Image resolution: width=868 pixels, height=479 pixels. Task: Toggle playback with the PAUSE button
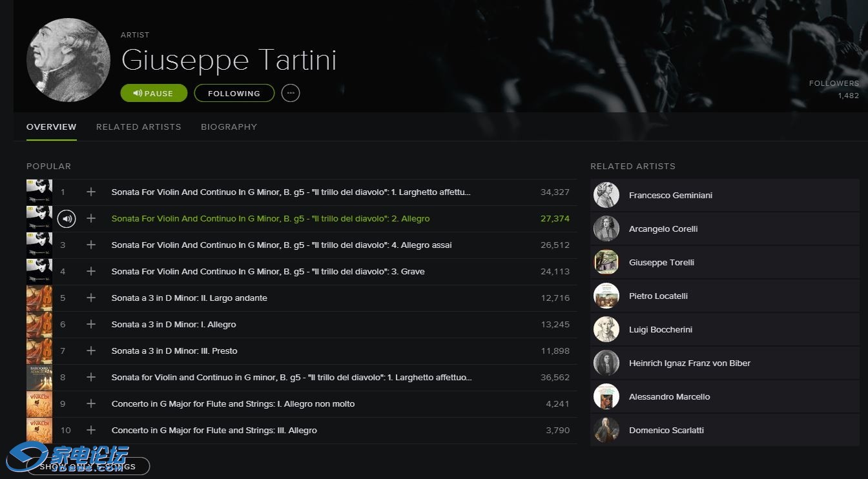point(154,93)
